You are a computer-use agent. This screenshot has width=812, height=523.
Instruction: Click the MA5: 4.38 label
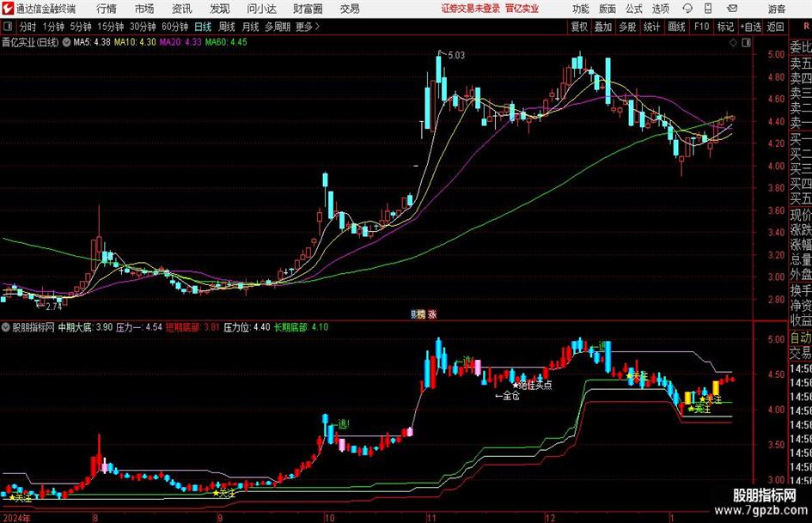coord(92,42)
